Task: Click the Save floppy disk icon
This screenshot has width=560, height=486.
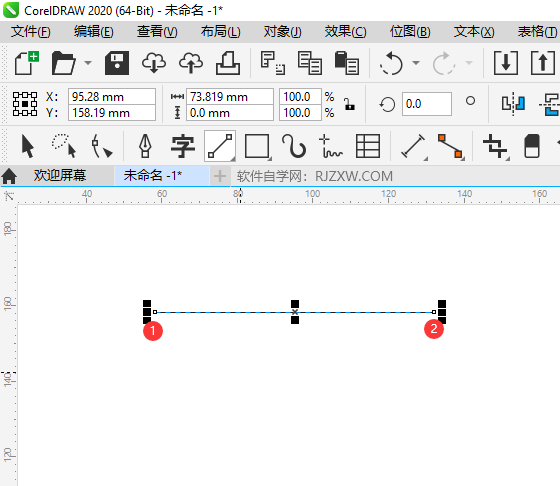Action: (x=117, y=63)
